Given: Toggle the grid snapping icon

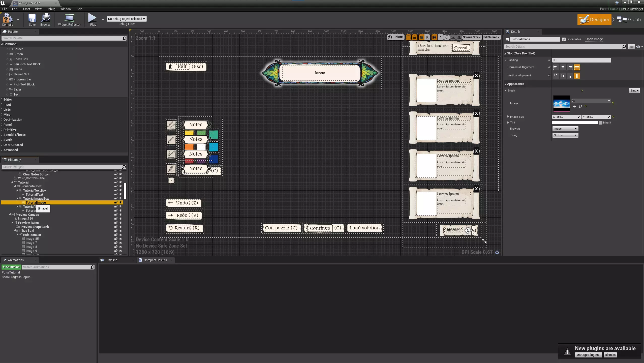Looking at the screenshot, I should 434,37.
